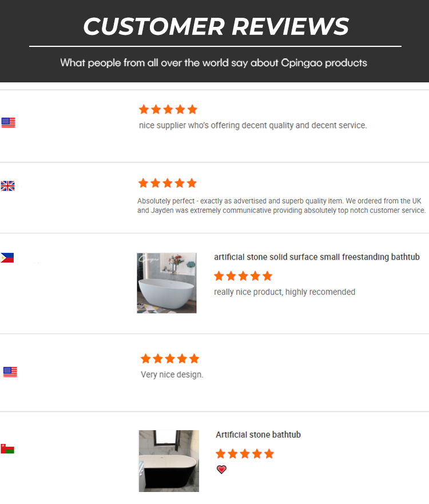The width and height of the screenshot is (429, 504).
Task: Open the "Artificial stone bathtub" product link
Action: point(258,435)
